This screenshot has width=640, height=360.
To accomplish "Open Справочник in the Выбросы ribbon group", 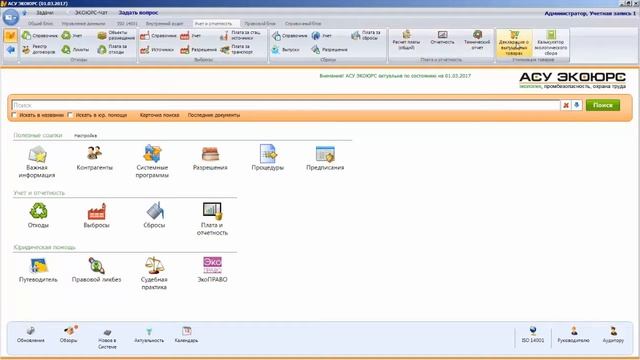I will [x=158, y=36].
